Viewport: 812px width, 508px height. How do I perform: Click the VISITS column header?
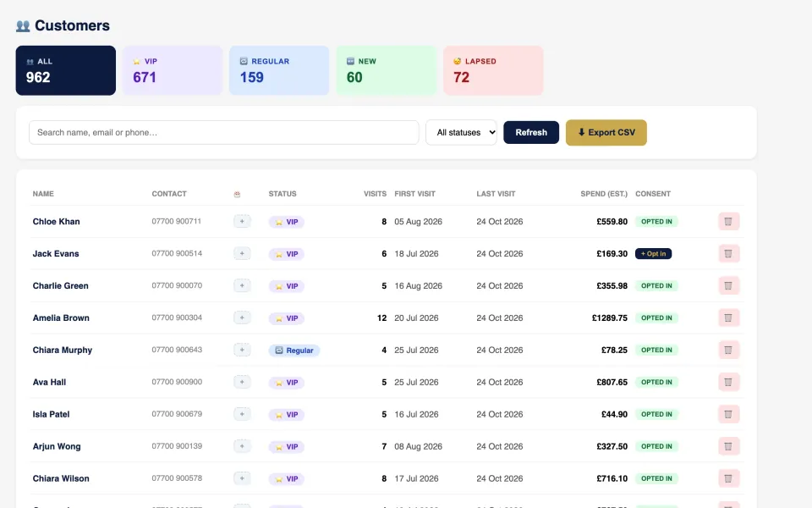[x=375, y=194]
